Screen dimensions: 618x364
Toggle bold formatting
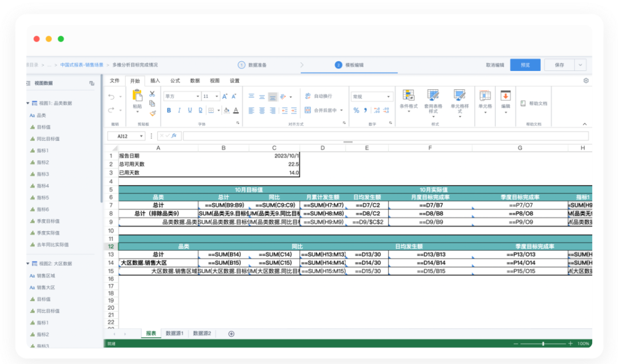tap(169, 110)
